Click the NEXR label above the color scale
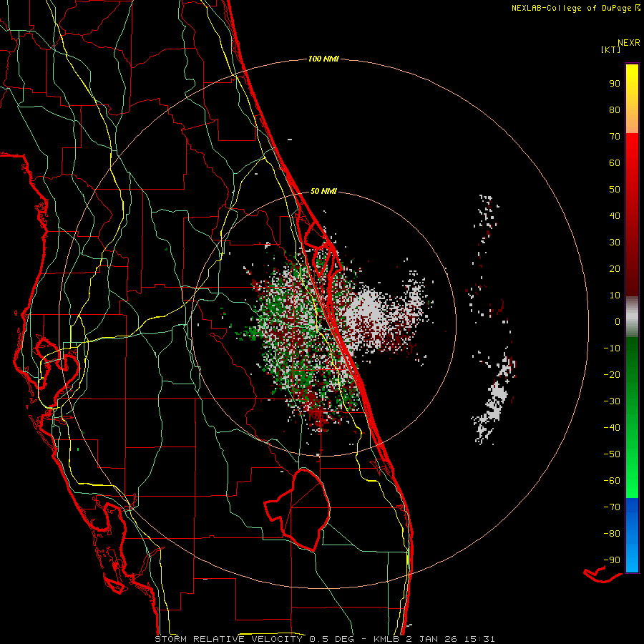Viewport: 644px width, 644px height. [x=629, y=43]
